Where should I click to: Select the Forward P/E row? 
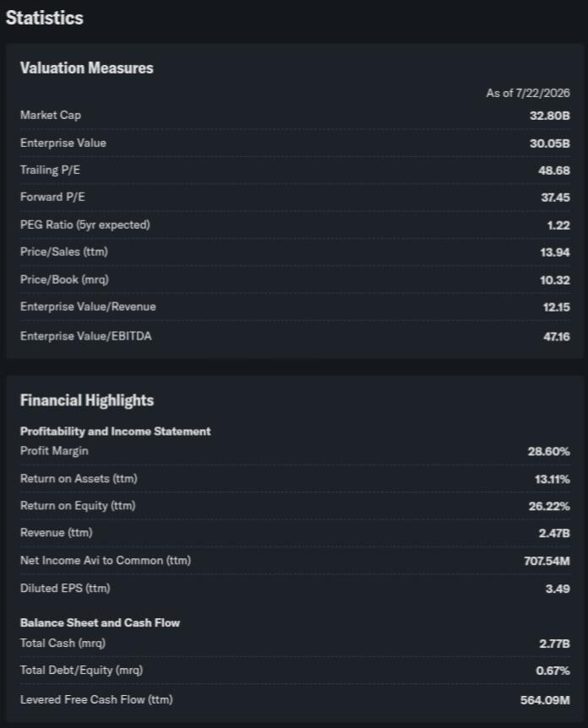[x=295, y=198]
